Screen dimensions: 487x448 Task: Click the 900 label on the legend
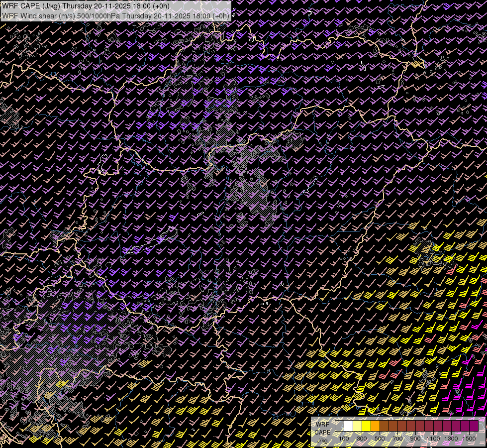pyautogui.click(x=415, y=439)
